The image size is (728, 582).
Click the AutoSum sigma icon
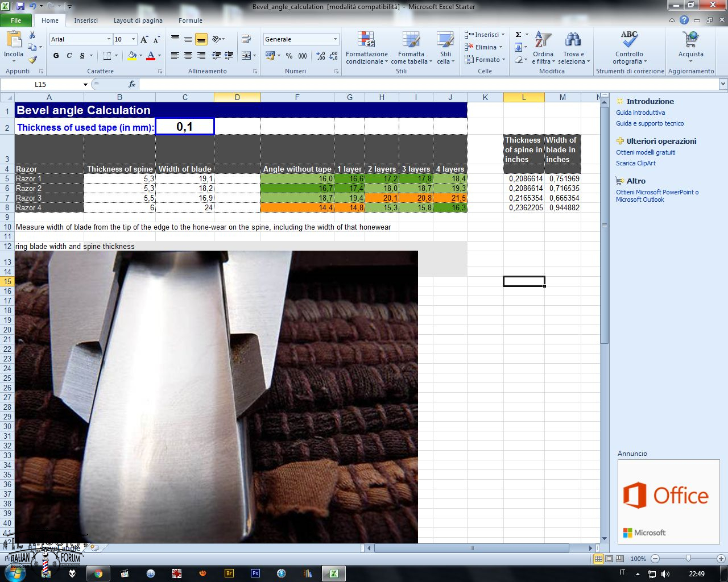pyautogui.click(x=518, y=35)
